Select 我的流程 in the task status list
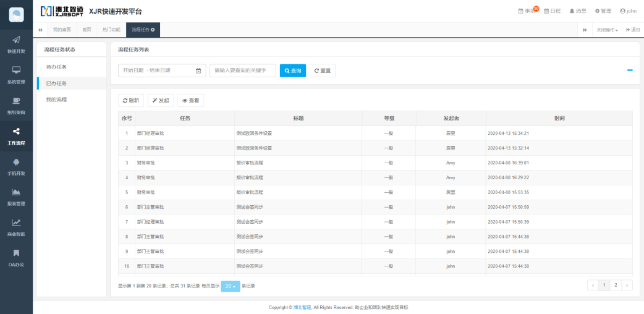This screenshot has width=644, height=314. [72, 100]
